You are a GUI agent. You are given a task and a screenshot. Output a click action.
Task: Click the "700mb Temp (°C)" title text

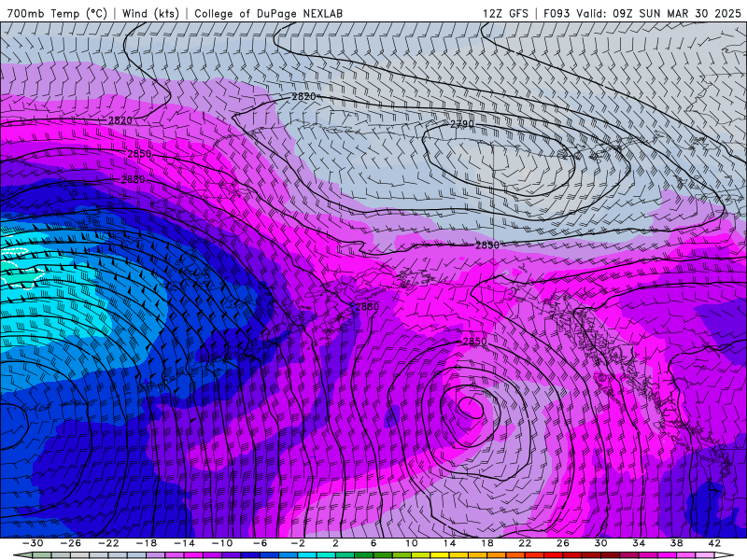click(x=57, y=14)
